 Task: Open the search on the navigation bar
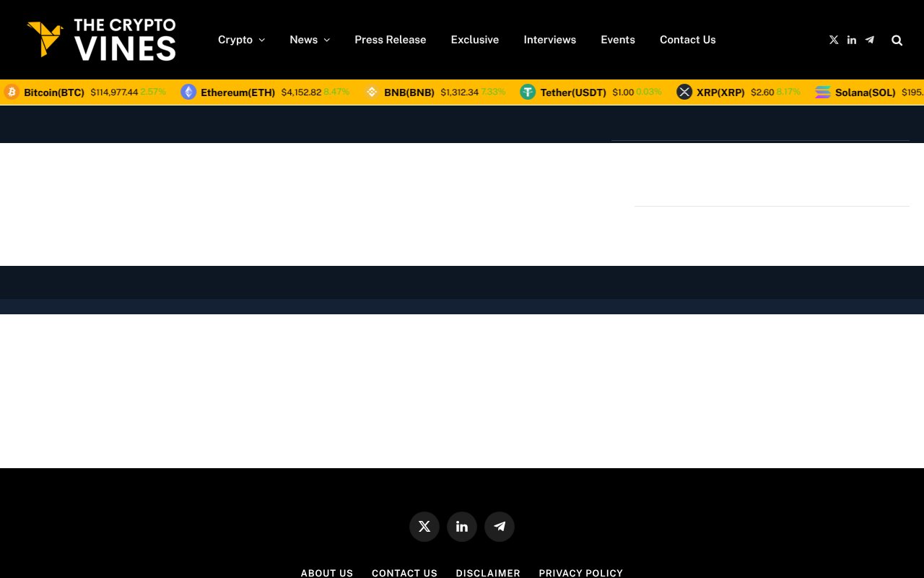(897, 40)
